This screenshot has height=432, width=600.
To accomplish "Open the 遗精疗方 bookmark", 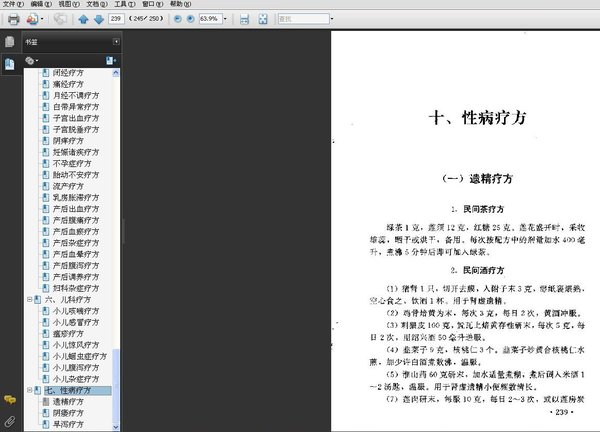I will (68, 402).
